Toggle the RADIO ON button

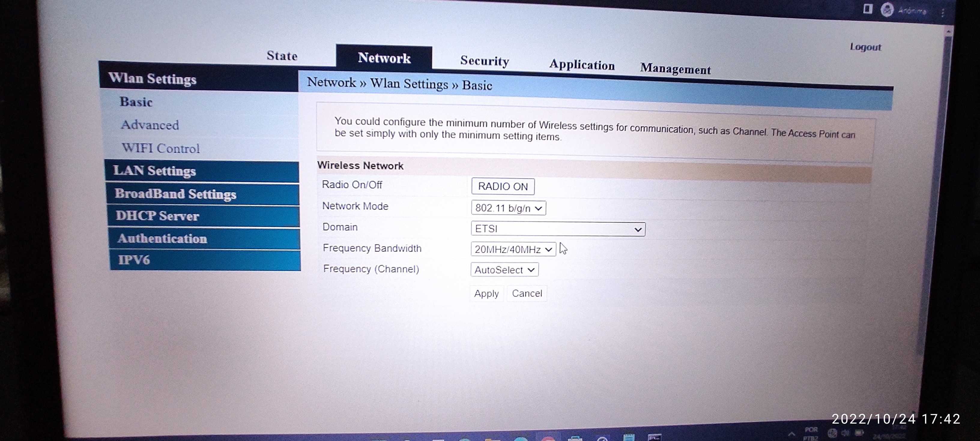point(503,186)
